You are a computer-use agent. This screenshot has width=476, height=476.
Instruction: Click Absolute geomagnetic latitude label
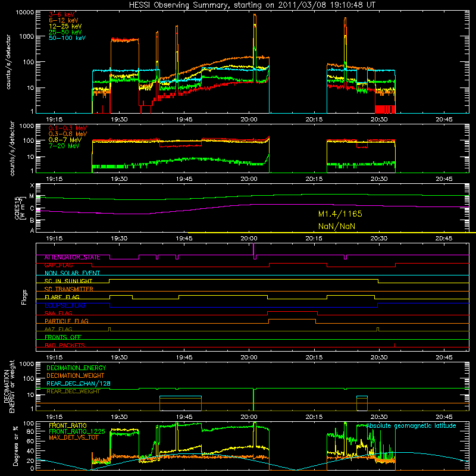pyautogui.click(x=411, y=425)
